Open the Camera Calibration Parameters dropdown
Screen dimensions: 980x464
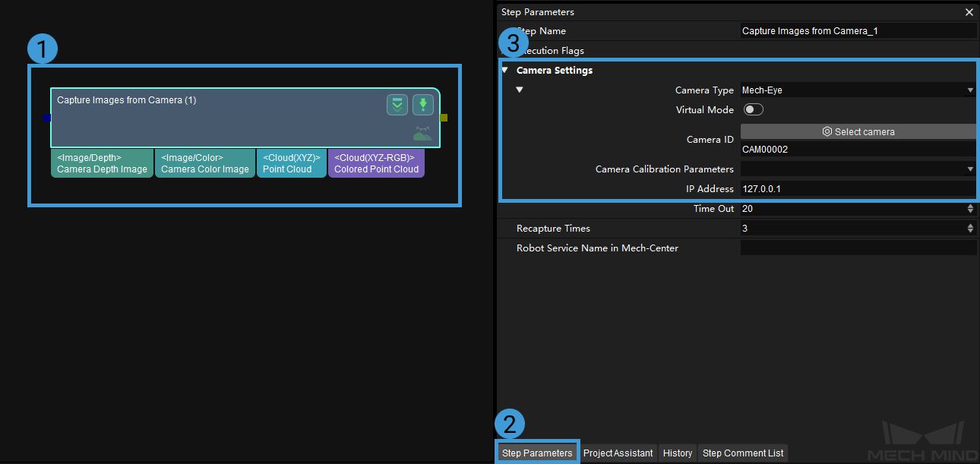click(x=858, y=169)
